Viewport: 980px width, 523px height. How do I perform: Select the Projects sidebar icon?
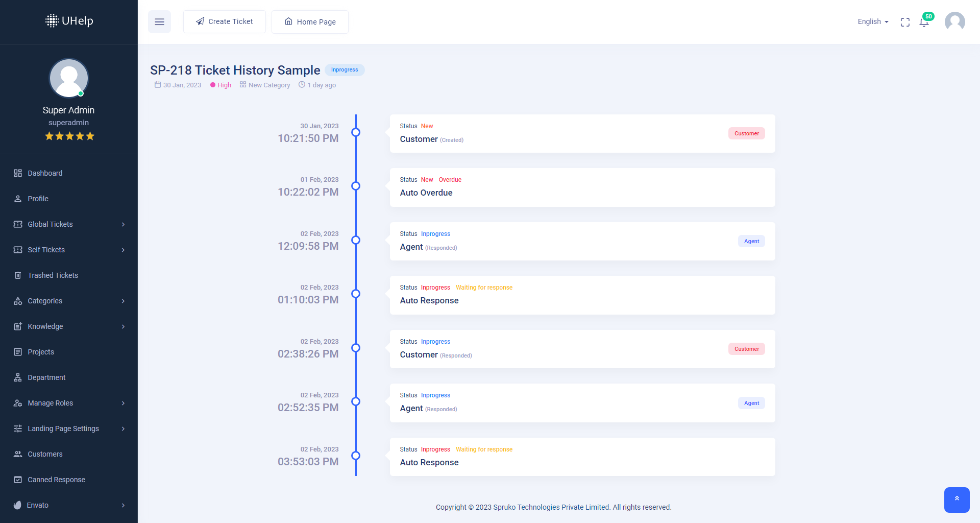coord(18,352)
